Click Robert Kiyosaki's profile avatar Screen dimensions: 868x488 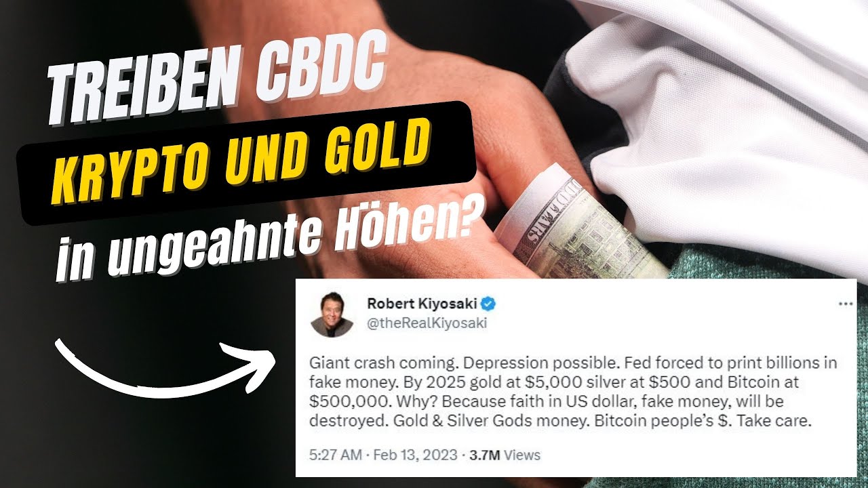pos(332,314)
